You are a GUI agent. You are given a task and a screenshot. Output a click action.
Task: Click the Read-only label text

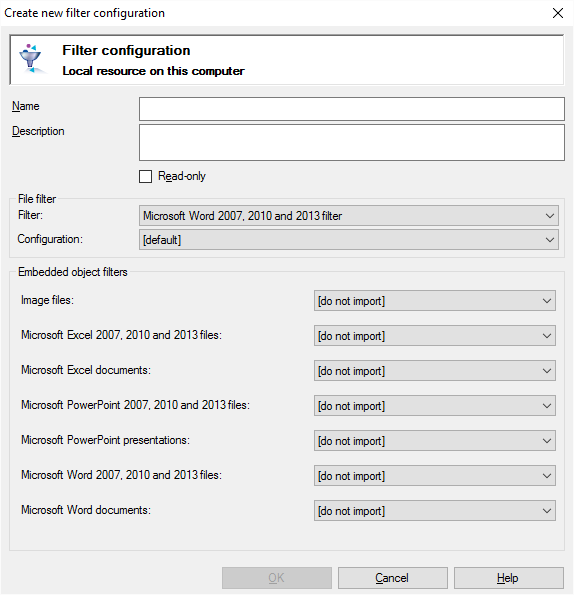click(182, 176)
